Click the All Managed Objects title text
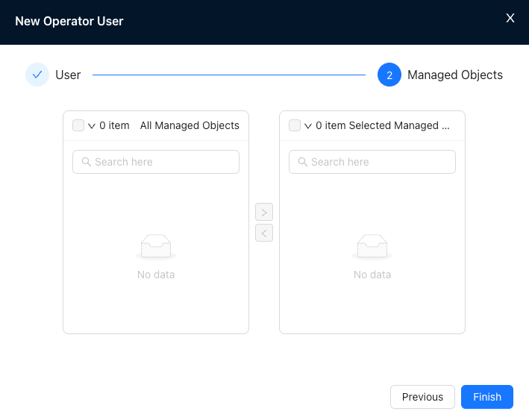Screen dimensions: 529x420 (190, 125)
